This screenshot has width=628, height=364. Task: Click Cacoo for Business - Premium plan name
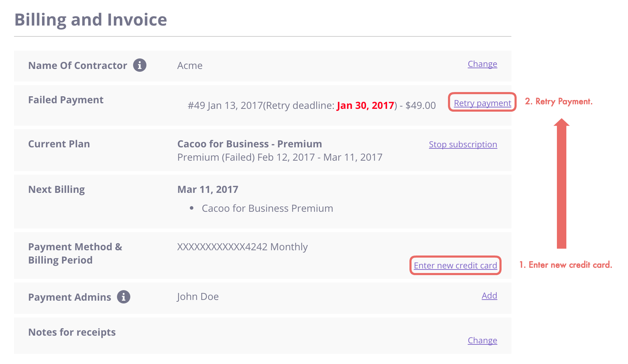coord(250,144)
